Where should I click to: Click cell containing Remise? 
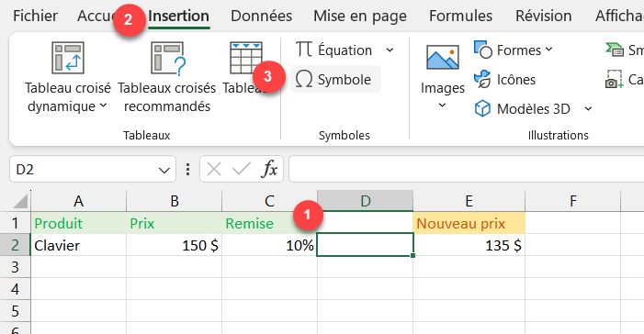pos(269,223)
